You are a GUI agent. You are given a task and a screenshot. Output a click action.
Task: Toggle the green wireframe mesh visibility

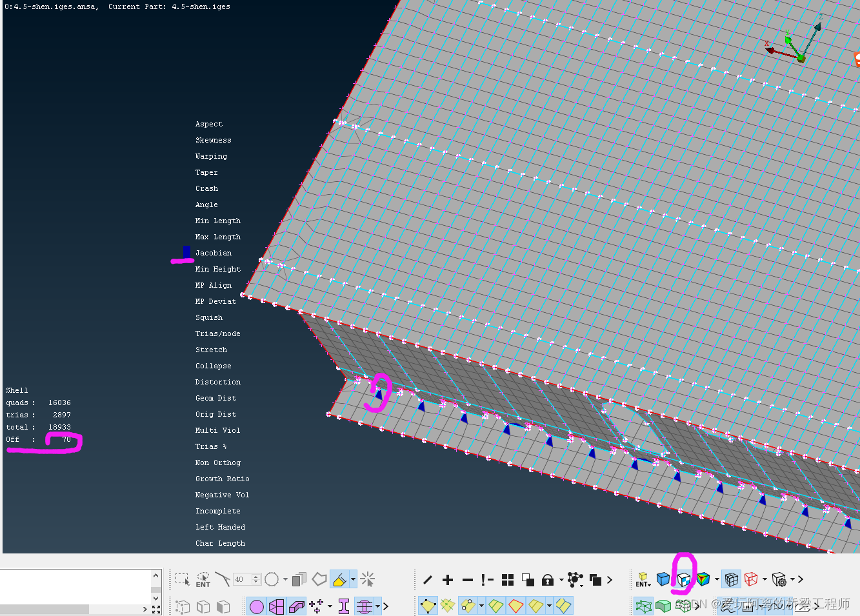click(643, 606)
